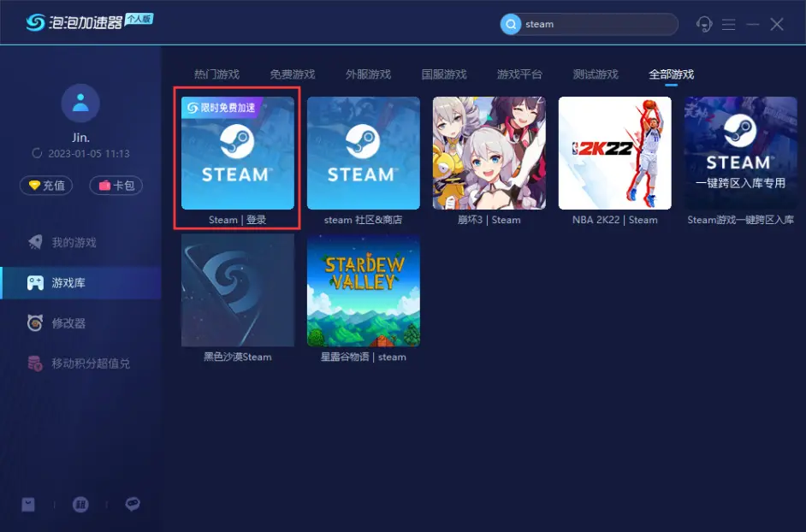Switch to the 国服游戏 tab
806x532 pixels.
pos(444,74)
